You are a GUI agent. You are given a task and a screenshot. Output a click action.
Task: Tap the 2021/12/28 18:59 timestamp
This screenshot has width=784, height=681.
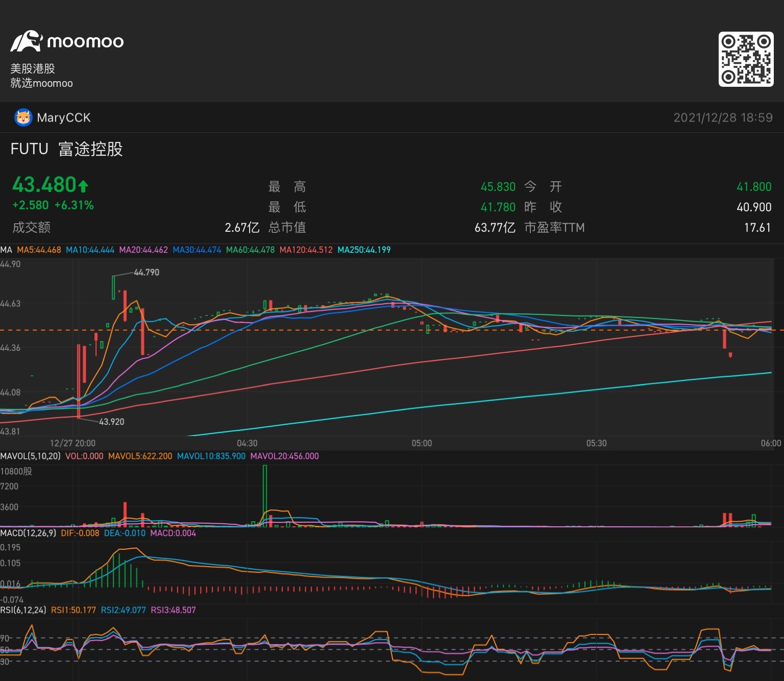[x=723, y=118]
